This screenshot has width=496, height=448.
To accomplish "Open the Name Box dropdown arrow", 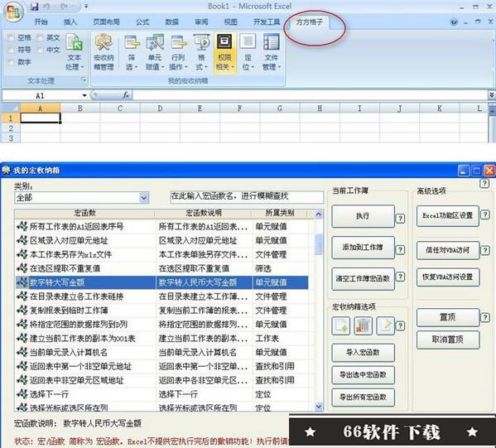I will (84, 95).
